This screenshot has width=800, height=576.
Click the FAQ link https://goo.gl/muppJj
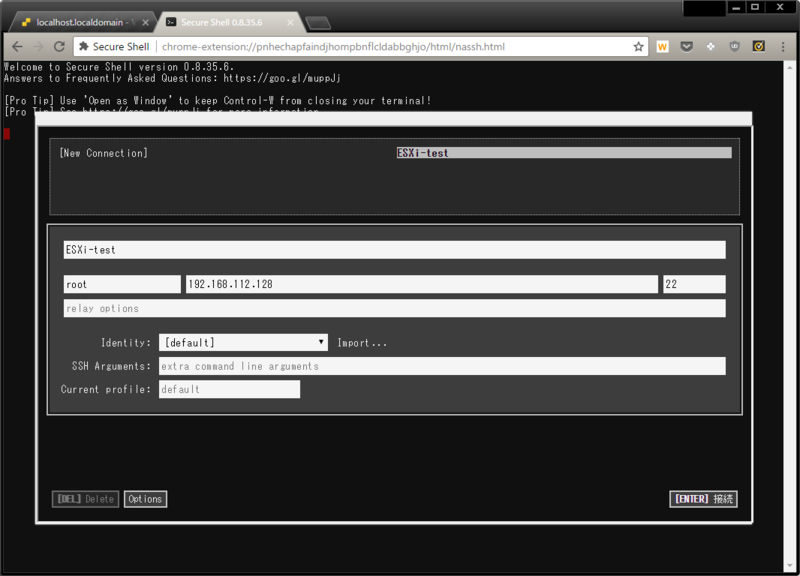point(282,78)
